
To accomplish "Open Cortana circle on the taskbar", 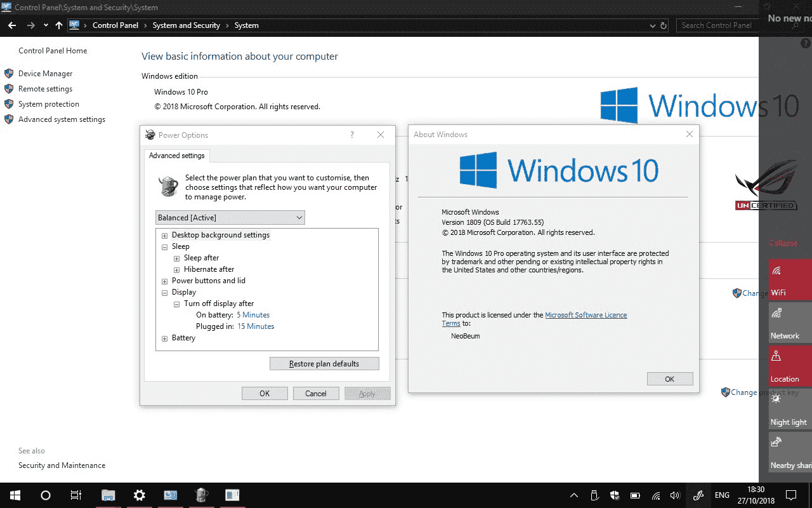I will click(x=45, y=495).
